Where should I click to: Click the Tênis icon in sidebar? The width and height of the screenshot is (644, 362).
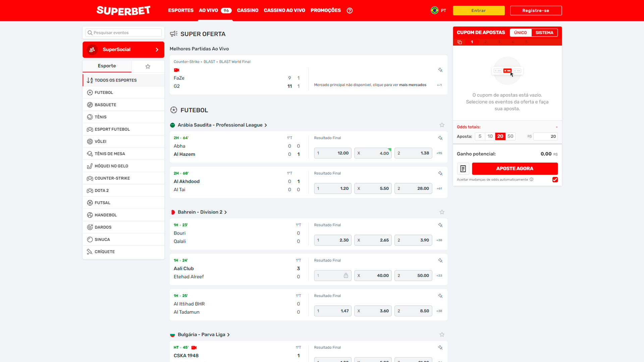click(x=90, y=117)
